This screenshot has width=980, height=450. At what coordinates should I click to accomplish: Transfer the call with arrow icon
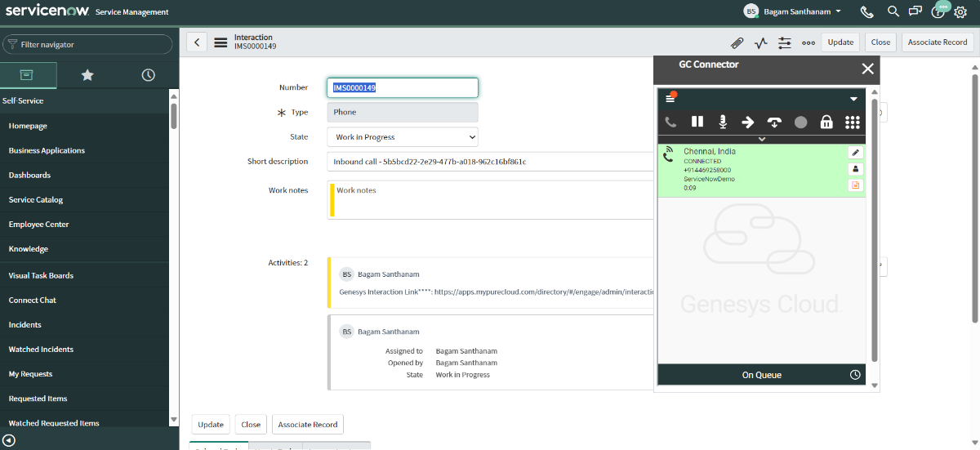click(748, 122)
